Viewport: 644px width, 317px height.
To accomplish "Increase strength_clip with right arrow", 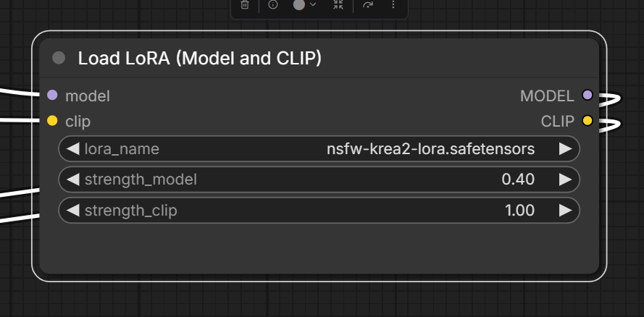I will pyautogui.click(x=565, y=210).
